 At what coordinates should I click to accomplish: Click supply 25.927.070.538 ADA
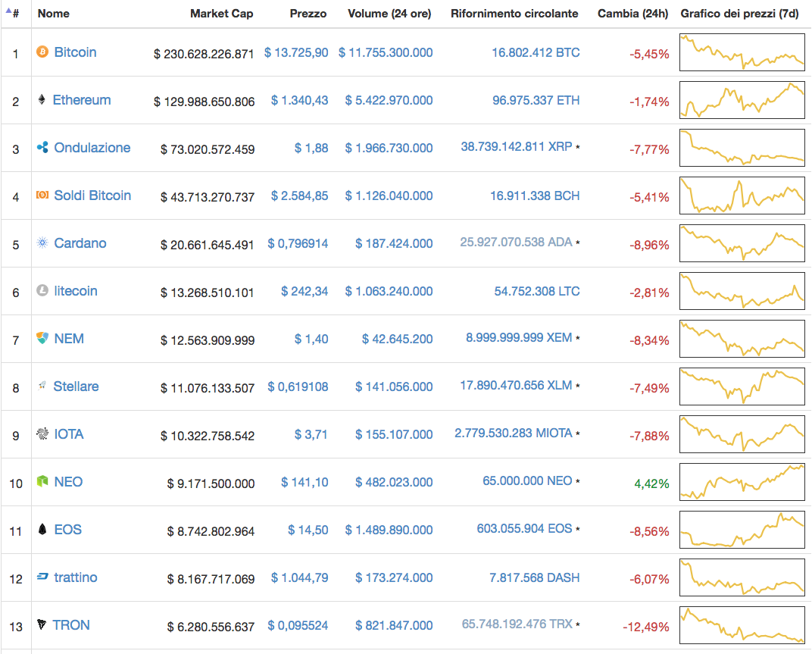pyautogui.click(x=517, y=242)
